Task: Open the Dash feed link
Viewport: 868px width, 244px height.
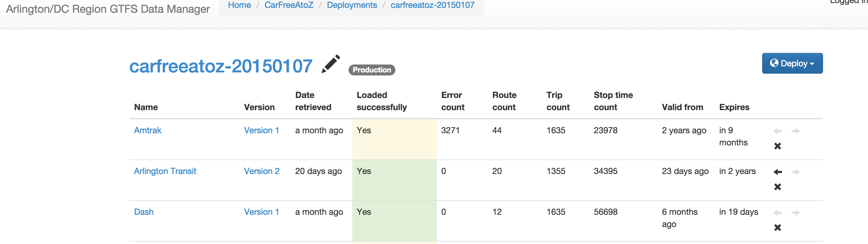Action: pyautogui.click(x=144, y=212)
